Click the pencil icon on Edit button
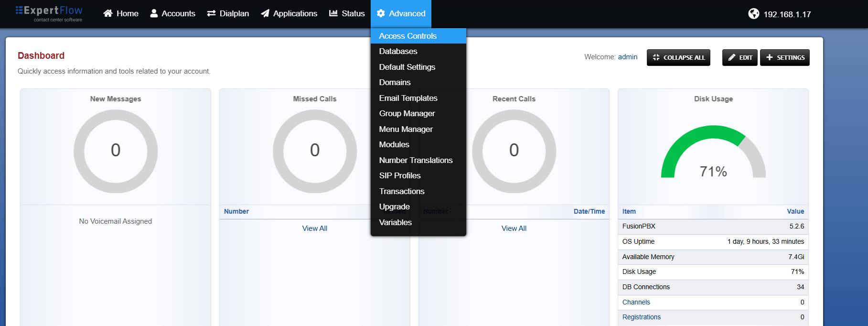Viewport: 868px width, 326px height. (x=731, y=57)
